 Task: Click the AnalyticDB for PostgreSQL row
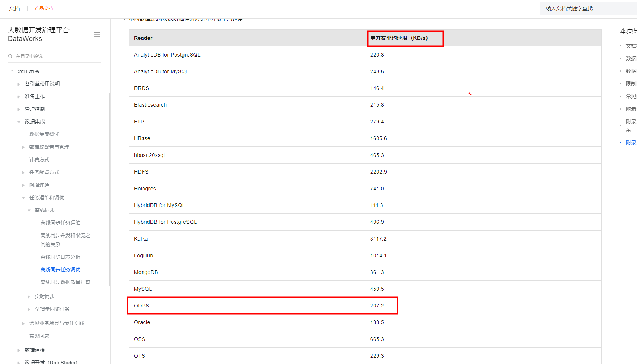[x=365, y=55]
